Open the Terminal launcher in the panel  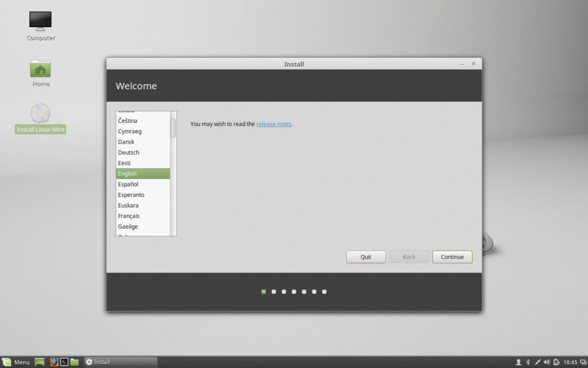(64, 362)
